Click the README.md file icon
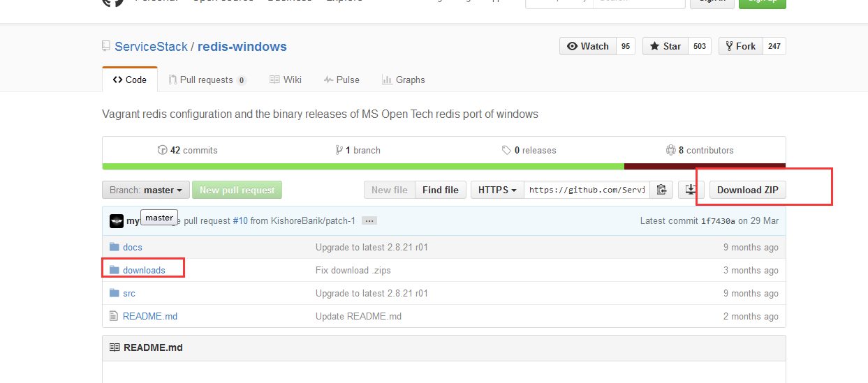The width and height of the screenshot is (868, 383). pyautogui.click(x=114, y=316)
